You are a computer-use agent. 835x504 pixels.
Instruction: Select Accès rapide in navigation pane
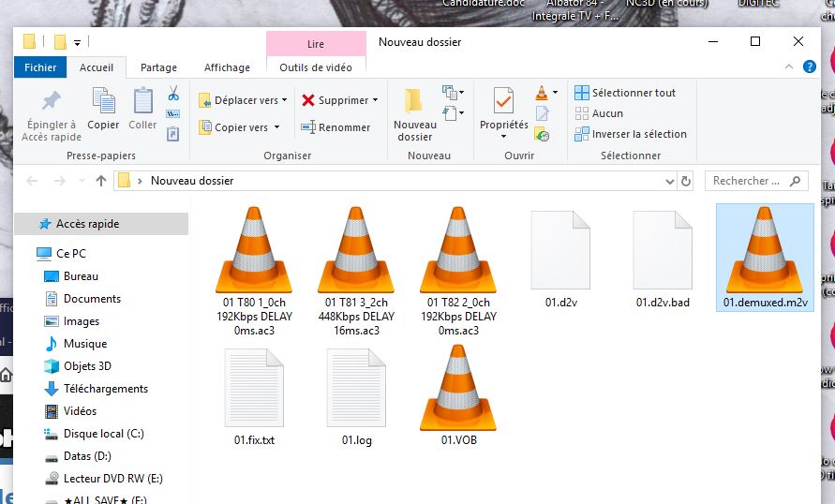coord(101,224)
